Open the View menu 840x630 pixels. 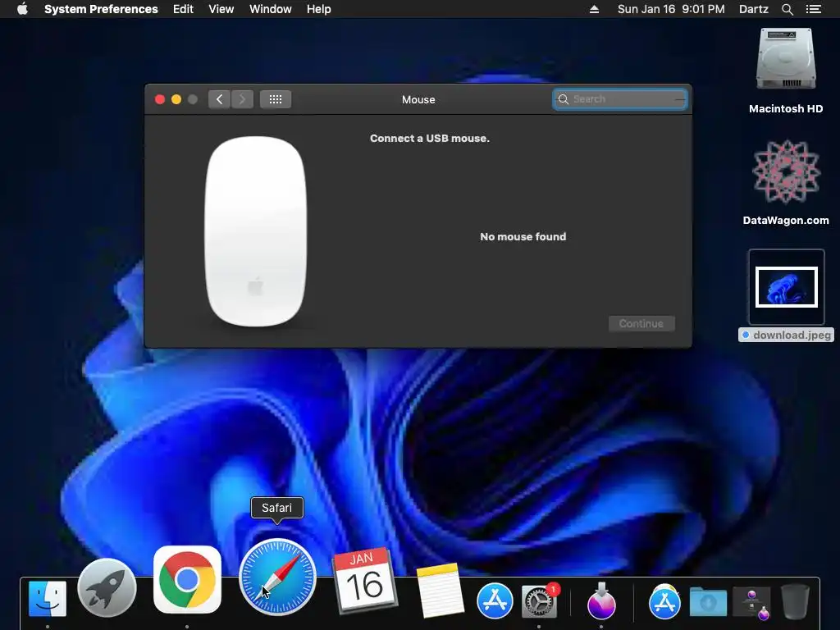(x=221, y=9)
